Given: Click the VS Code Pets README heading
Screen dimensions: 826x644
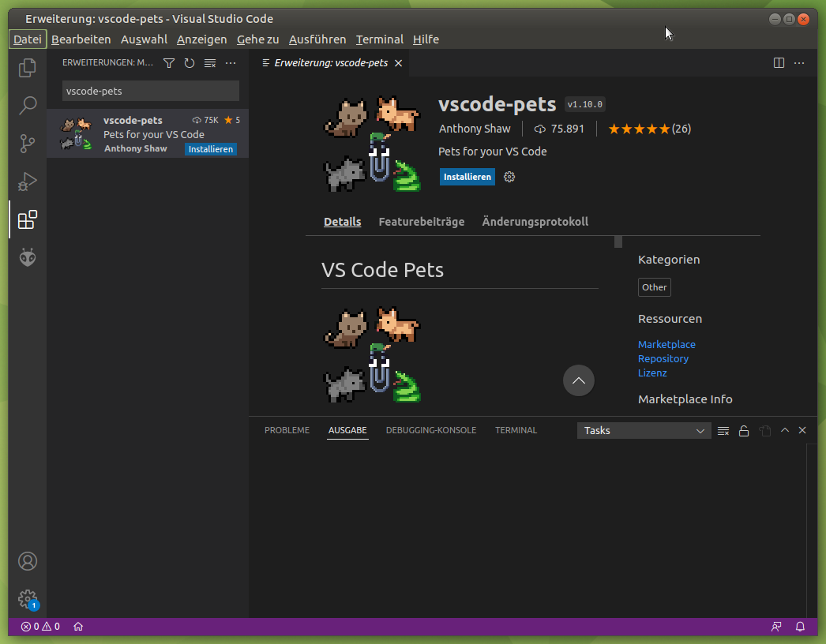Looking at the screenshot, I should (x=382, y=270).
